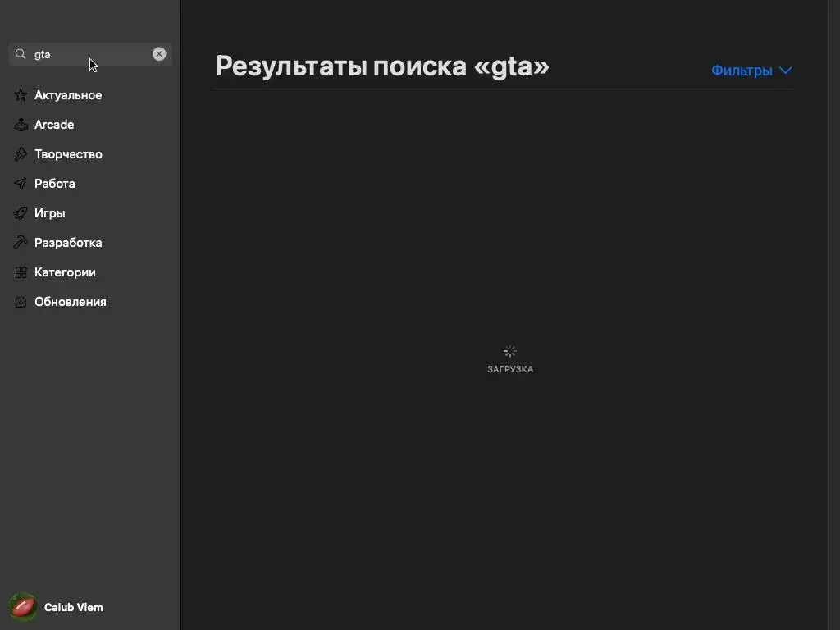Screen dimensions: 840x630
Task: Click the brush icon beside Творчество
Action: 21,154
